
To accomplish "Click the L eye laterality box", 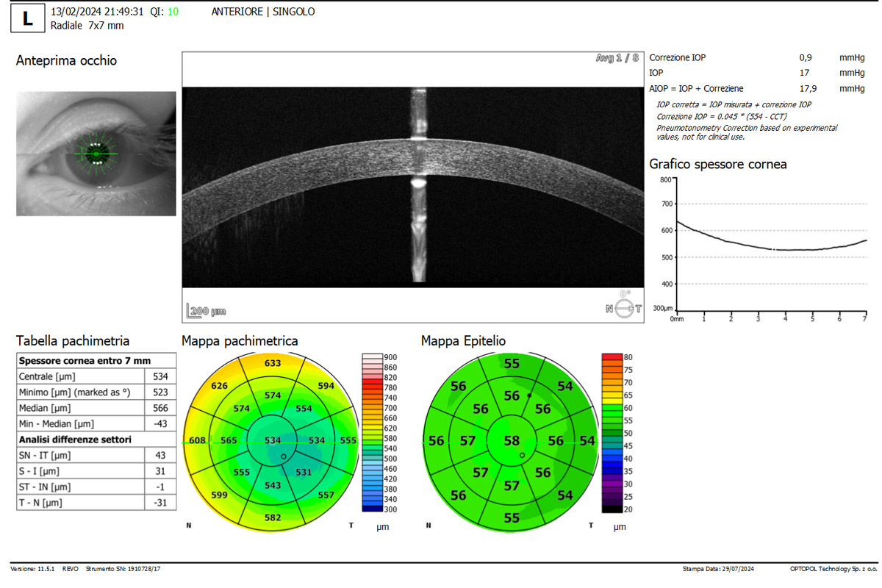I will pyautogui.click(x=28, y=18).
